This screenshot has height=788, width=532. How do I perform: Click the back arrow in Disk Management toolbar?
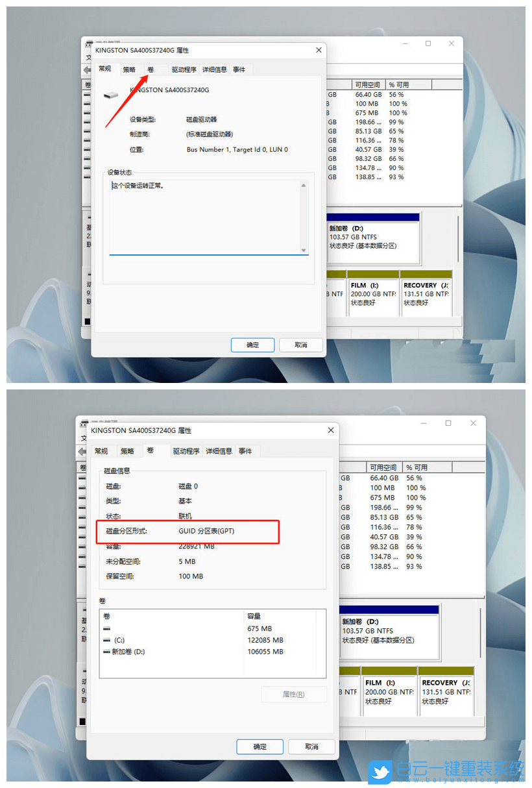click(86, 68)
